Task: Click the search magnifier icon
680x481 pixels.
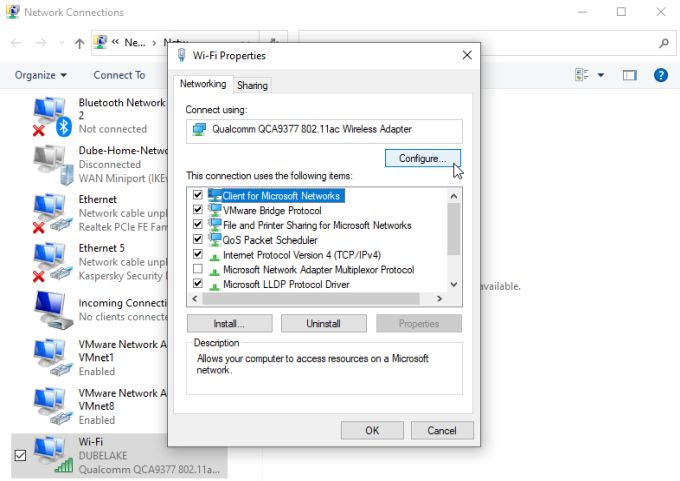Action: tap(664, 43)
